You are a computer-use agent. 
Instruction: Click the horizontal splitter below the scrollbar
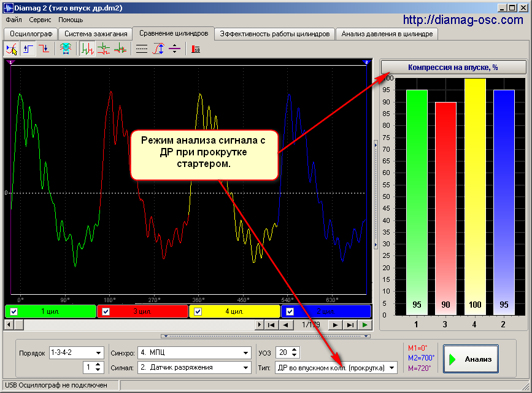266,336
